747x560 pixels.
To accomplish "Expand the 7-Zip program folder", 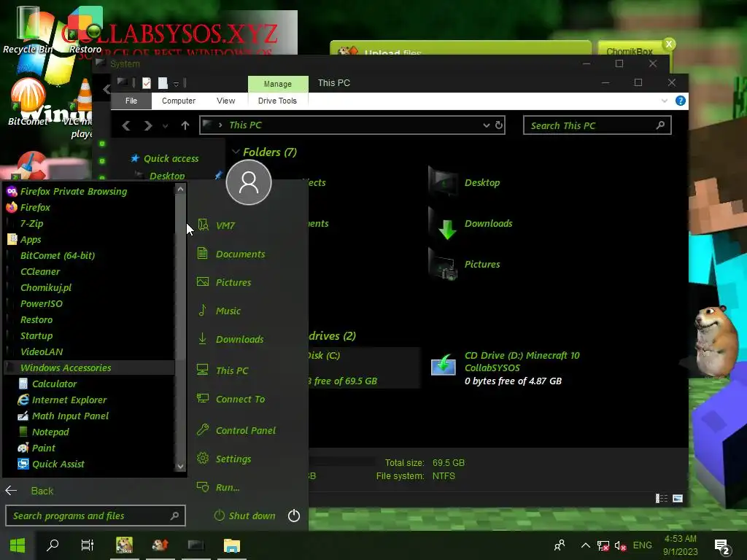I will [x=31, y=223].
